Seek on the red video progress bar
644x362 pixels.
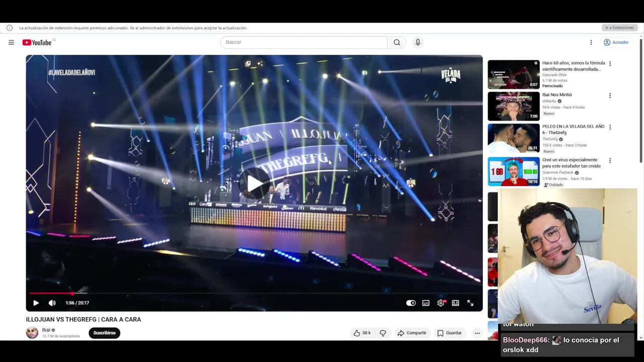[254, 293]
